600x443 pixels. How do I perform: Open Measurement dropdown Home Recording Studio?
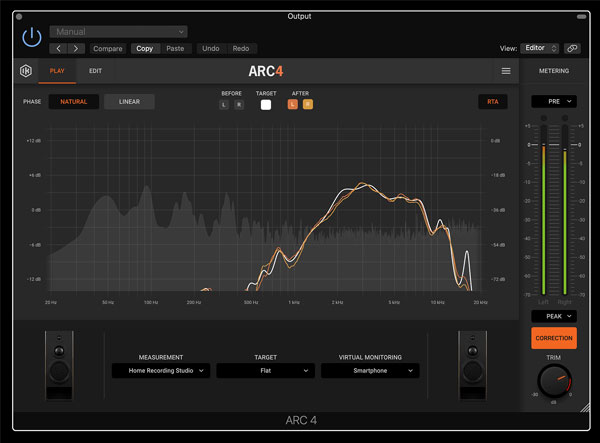161,371
